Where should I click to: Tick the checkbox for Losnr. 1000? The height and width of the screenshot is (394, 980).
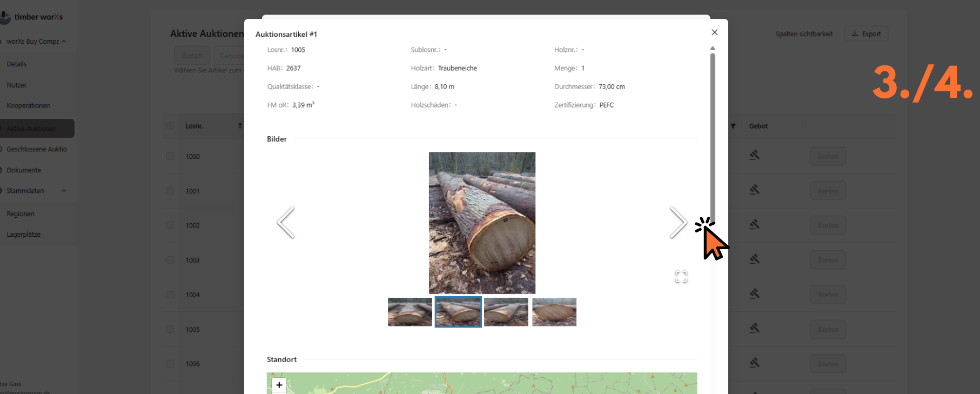[170, 156]
